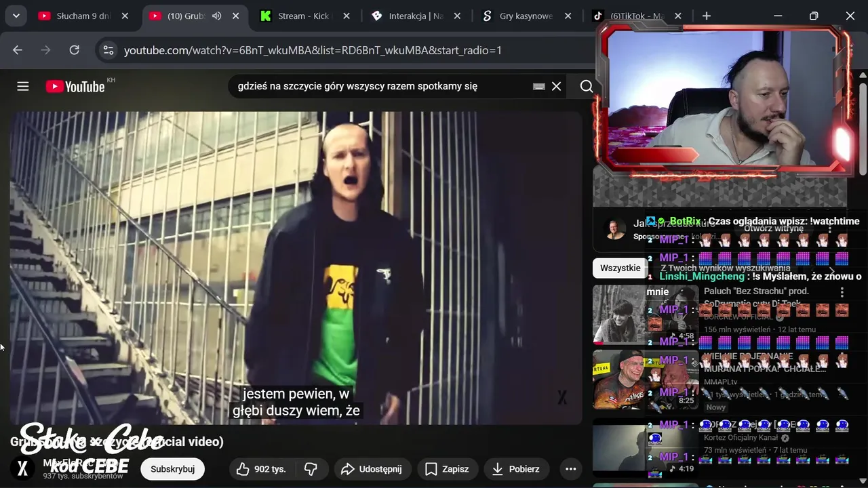Run search with magnifier button

click(587, 86)
